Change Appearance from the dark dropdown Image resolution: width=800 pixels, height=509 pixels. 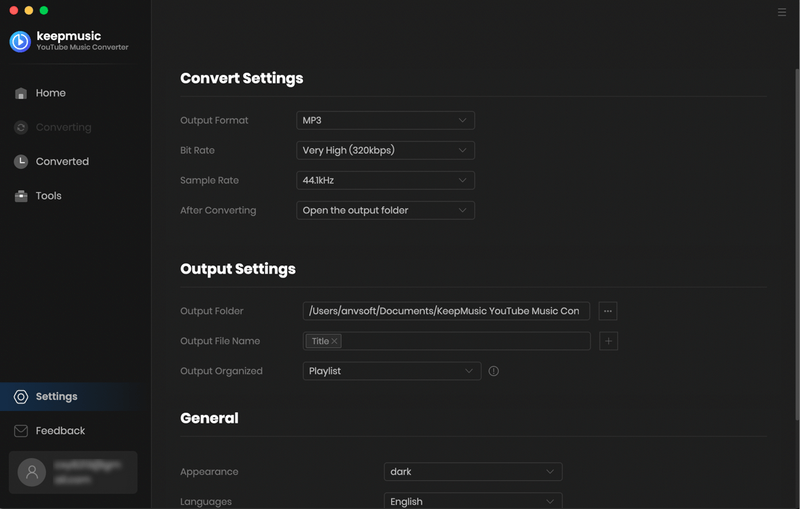click(x=473, y=472)
